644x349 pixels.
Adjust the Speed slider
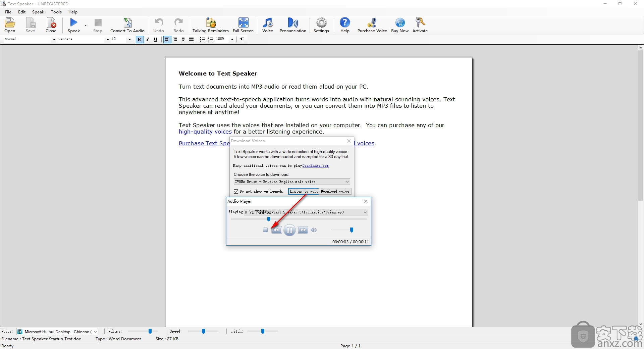point(203,332)
